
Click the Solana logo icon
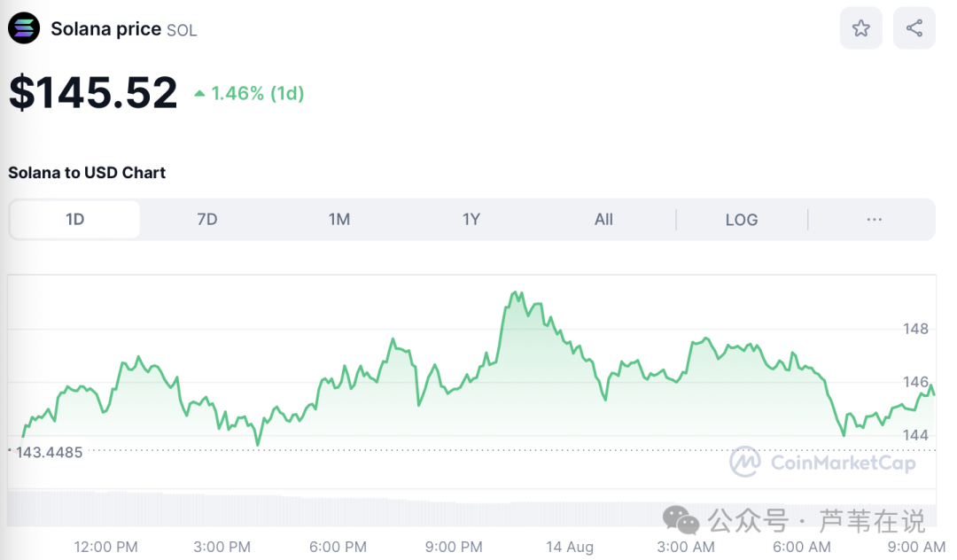click(24, 28)
